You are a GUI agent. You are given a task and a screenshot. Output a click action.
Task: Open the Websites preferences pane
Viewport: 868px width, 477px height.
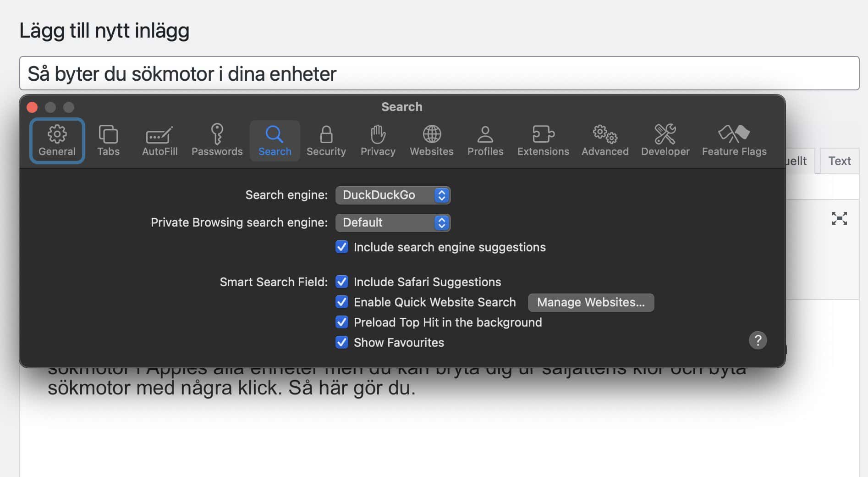(x=431, y=141)
